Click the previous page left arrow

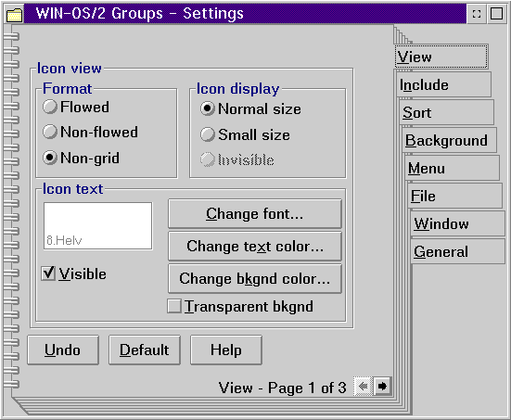point(363,387)
